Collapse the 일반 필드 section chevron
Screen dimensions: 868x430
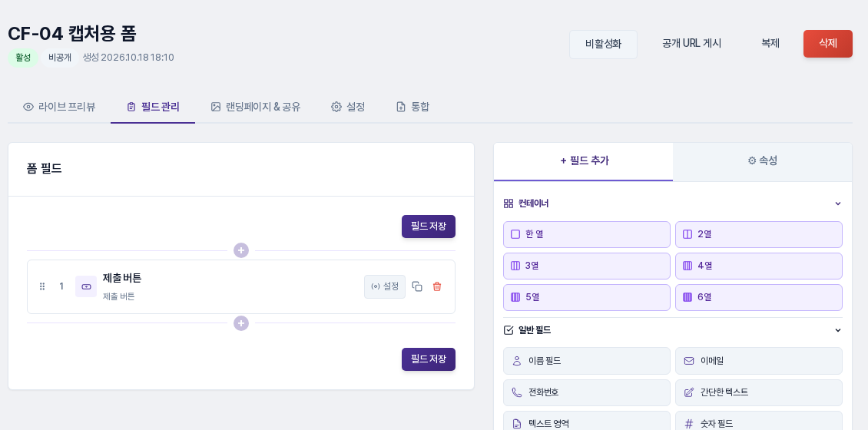click(837, 330)
